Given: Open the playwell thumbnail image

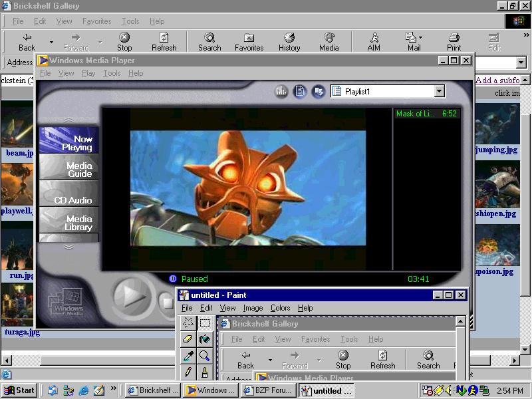Looking at the screenshot, I should [17, 184].
